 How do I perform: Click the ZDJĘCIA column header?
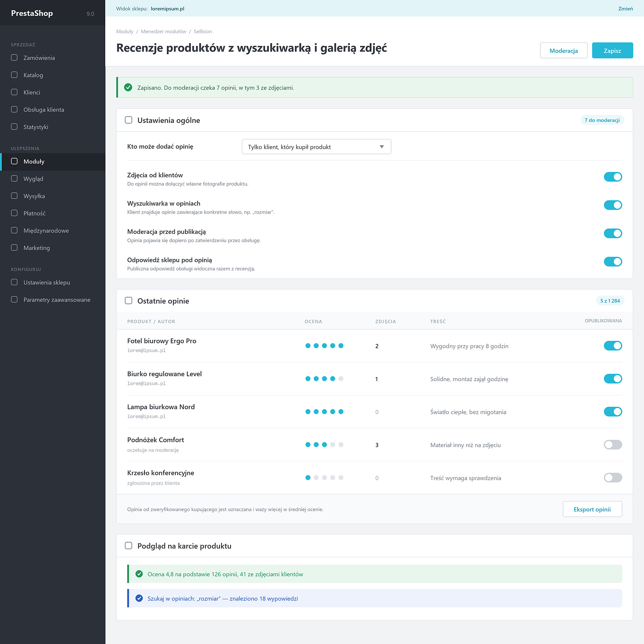click(386, 322)
